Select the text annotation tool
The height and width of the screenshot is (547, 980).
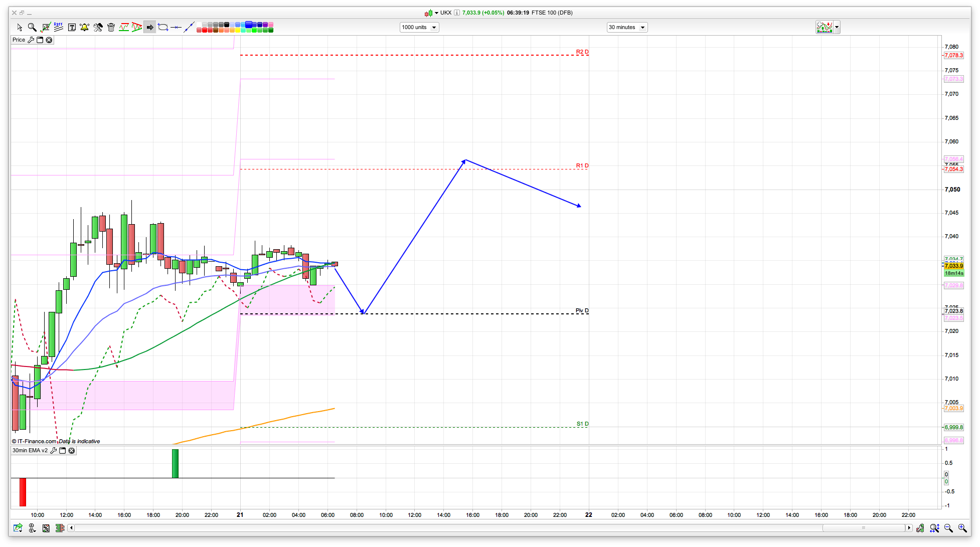click(x=72, y=27)
